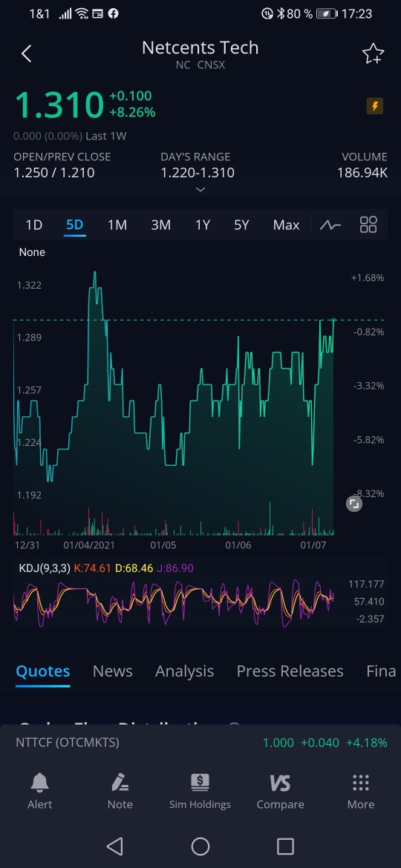Tap KDJ D:68.46 value
The width and height of the screenshot is (401, 868).
(134, 568)
